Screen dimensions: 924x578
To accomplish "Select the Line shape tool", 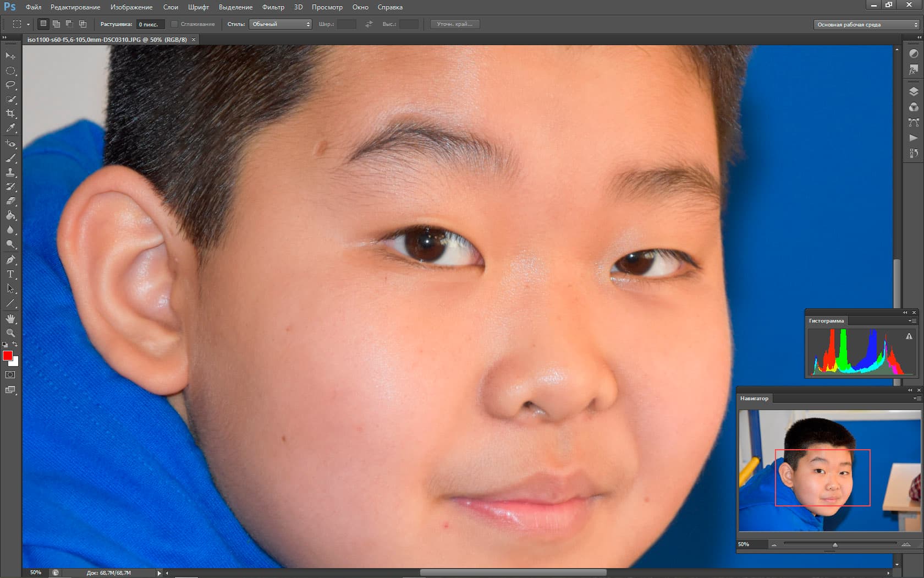I will click(x=10, y=303).
